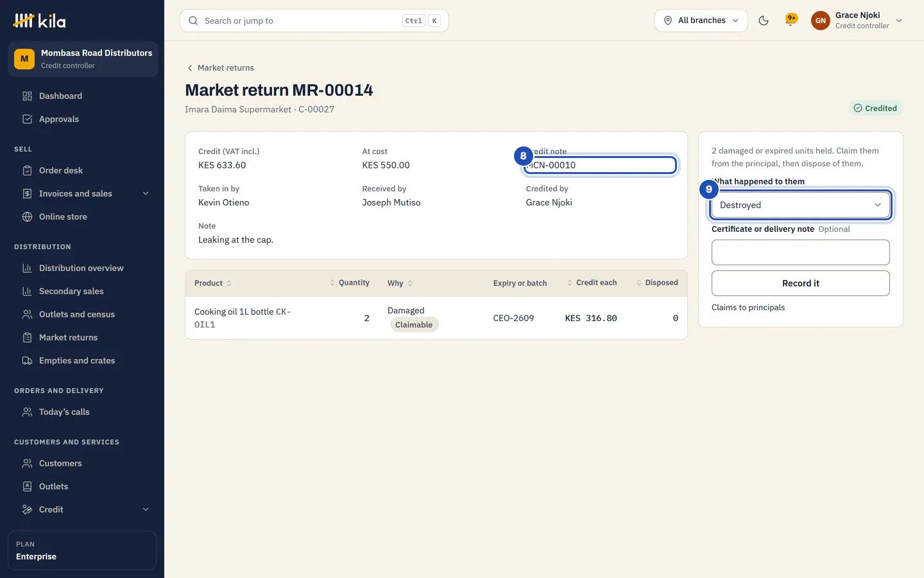Click the Kila logo
The height and width of the screenshot is (578, 924).
[x=40, y=21]
